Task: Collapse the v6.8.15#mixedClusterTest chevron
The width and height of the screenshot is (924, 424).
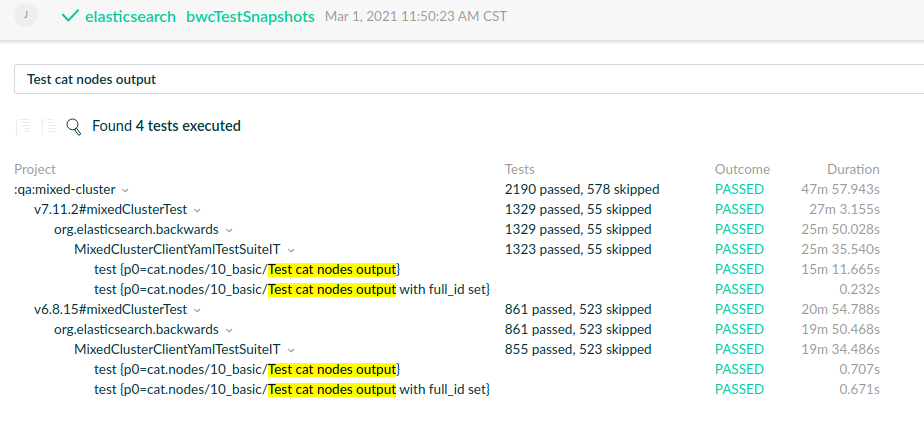Action: click(197, 310)
